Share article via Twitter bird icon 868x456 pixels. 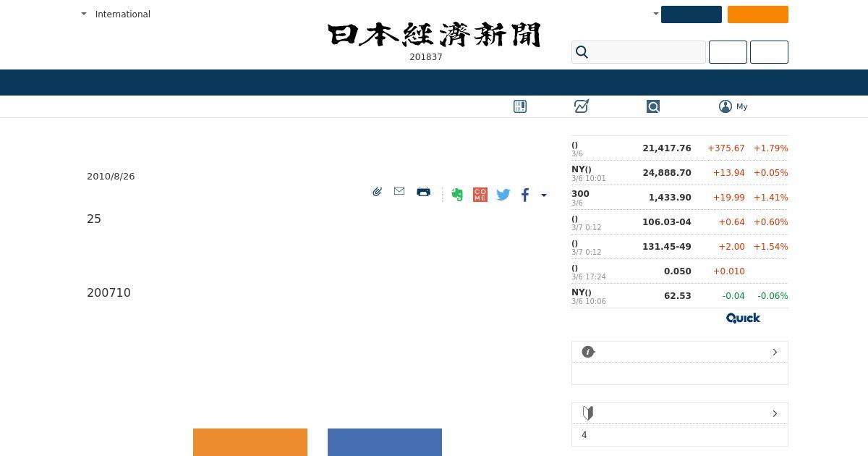[503, 195]
